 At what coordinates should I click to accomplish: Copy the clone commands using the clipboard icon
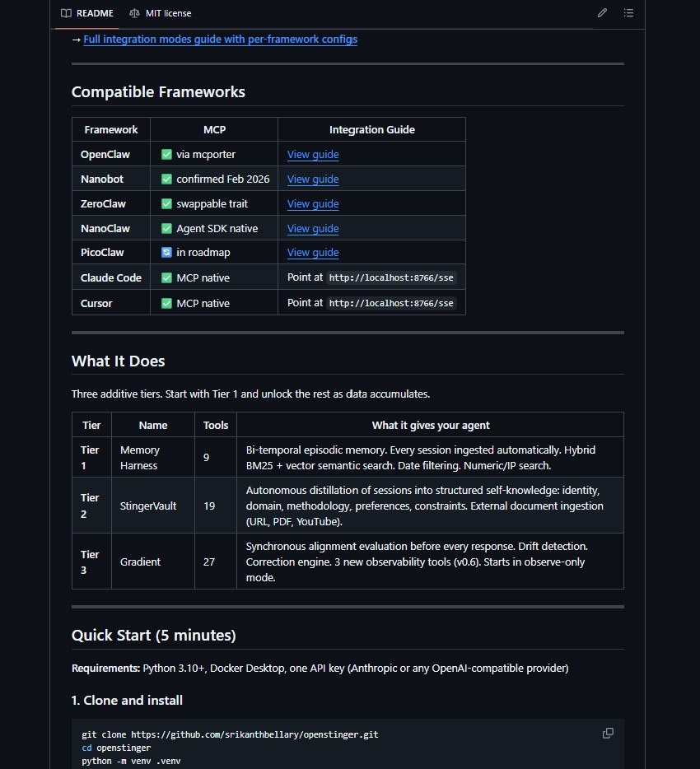click(608, 733)
